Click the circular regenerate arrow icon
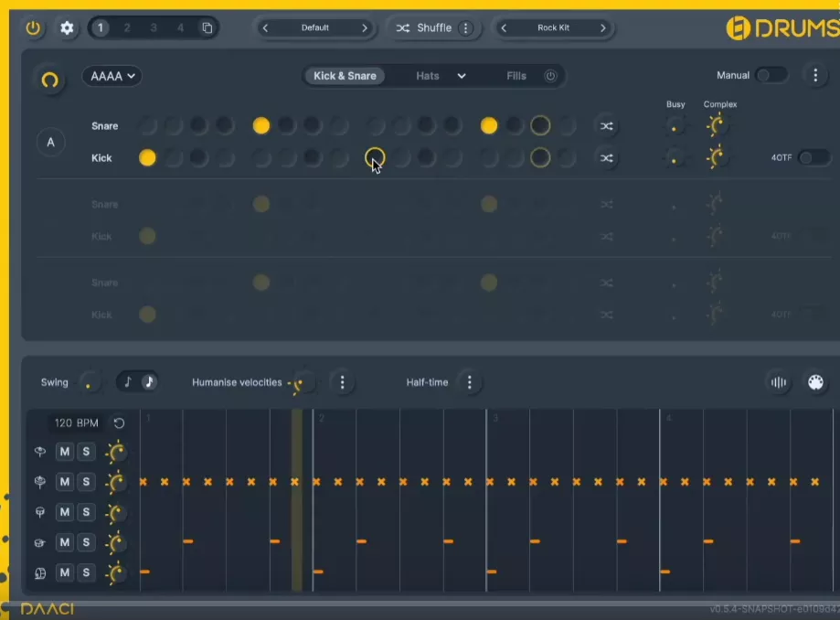The image size is (840, 620). [50, 80]
